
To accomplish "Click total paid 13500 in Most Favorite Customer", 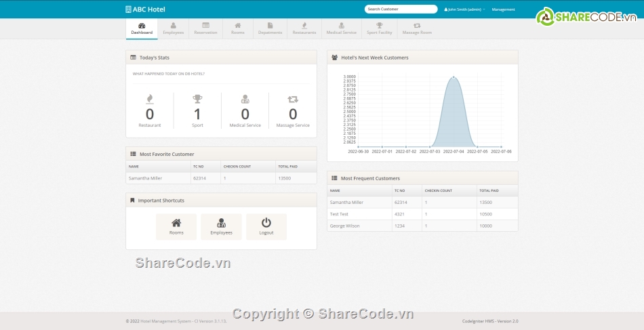I will (x=285, y=178).
